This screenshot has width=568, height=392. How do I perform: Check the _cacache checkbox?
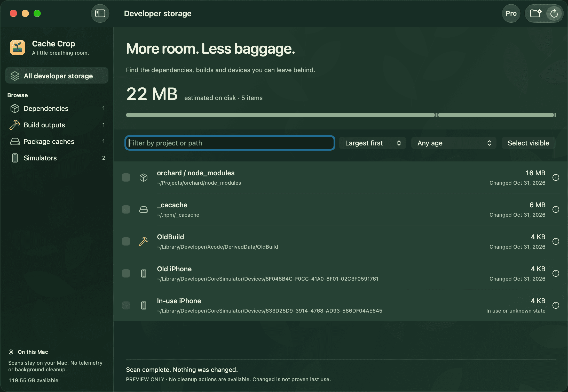click(126, 209)
